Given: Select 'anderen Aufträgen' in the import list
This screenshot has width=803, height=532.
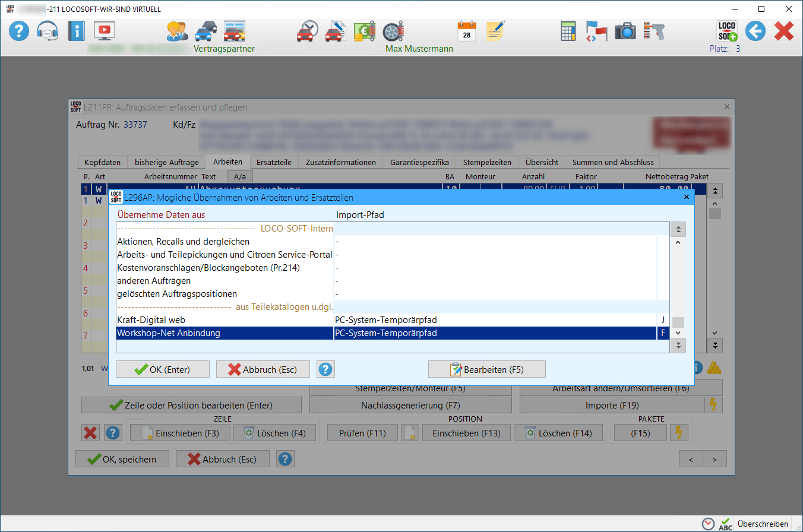Looking at the screenshot, I should [225, 281].
